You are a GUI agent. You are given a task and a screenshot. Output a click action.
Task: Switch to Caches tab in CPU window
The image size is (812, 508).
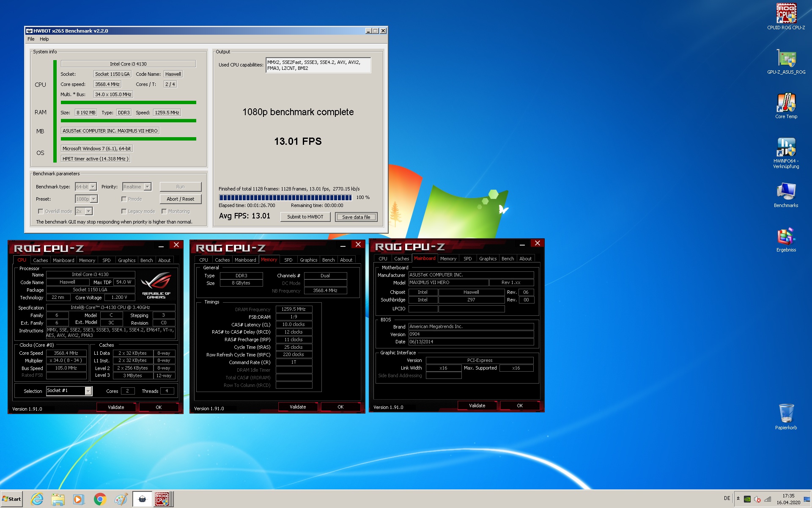[41, 260]
